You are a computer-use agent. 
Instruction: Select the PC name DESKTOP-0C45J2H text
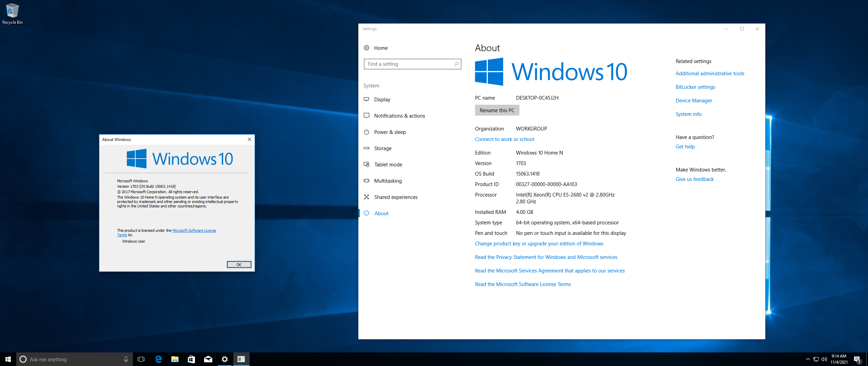click(x=537, y=98)
